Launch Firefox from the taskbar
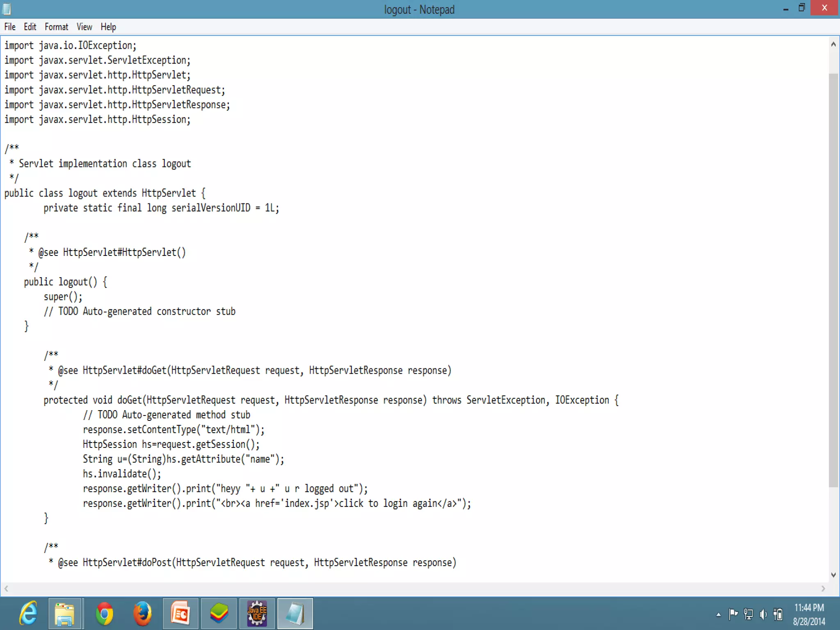Viewport: 840px width, 630px height. coord(142,614)
